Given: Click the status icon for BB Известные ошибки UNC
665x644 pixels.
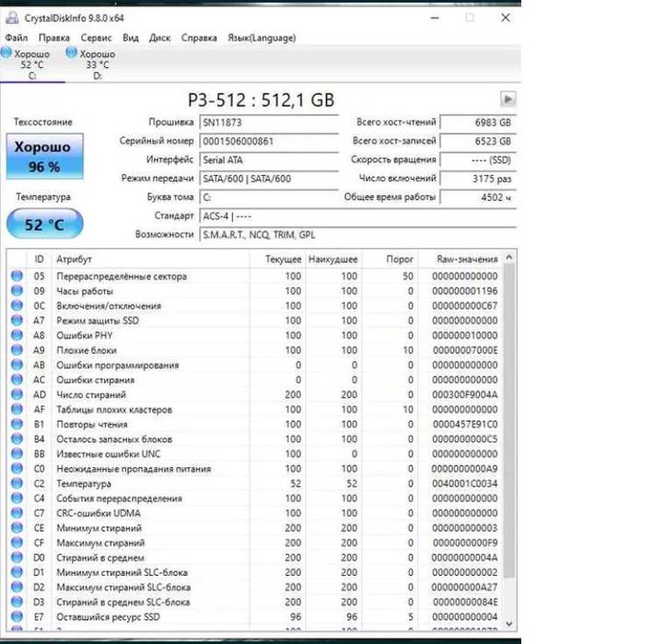Looking at the screenshot, I should [17, 454].
